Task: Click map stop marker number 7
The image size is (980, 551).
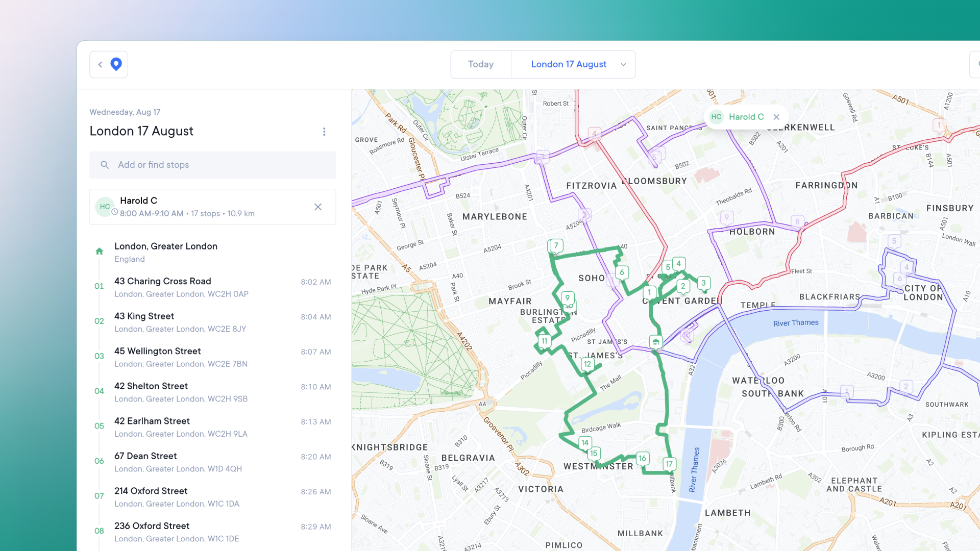Action: 556,245
